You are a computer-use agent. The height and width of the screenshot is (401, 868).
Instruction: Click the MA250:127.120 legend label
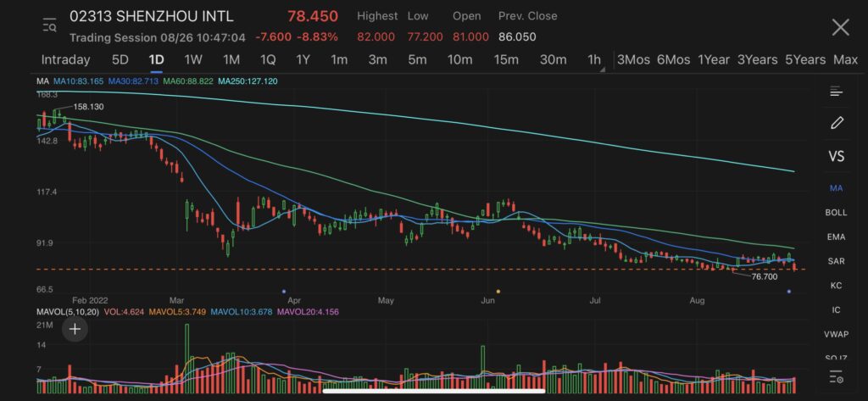(x=248, y=81)
